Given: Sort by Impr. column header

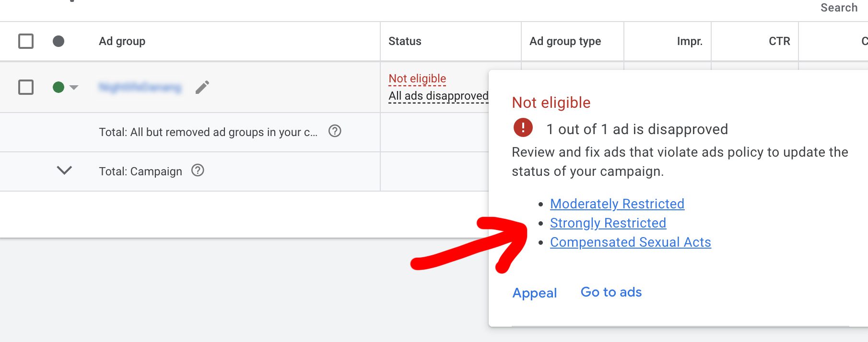Looking at the screenshot, I should pyautogui.click(x=690, y=41).
